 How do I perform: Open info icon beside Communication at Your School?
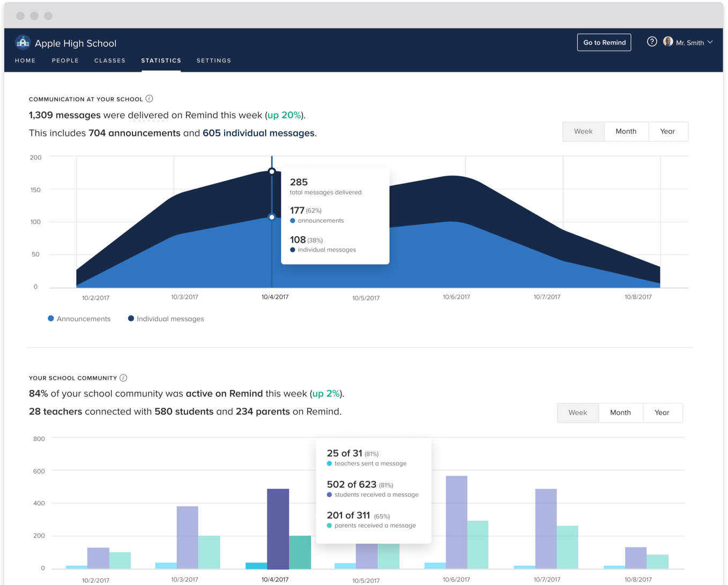click(x=150, y=99)
